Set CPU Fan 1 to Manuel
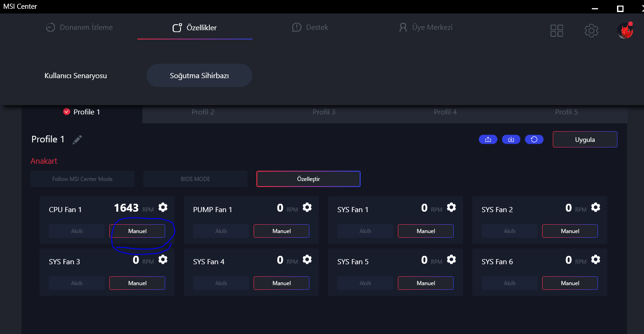The image size is (644, 334). (x=137, y=231)
